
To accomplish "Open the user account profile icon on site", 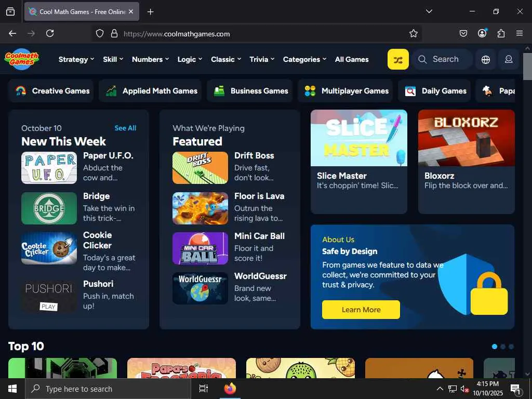I will tap(509, 59).
